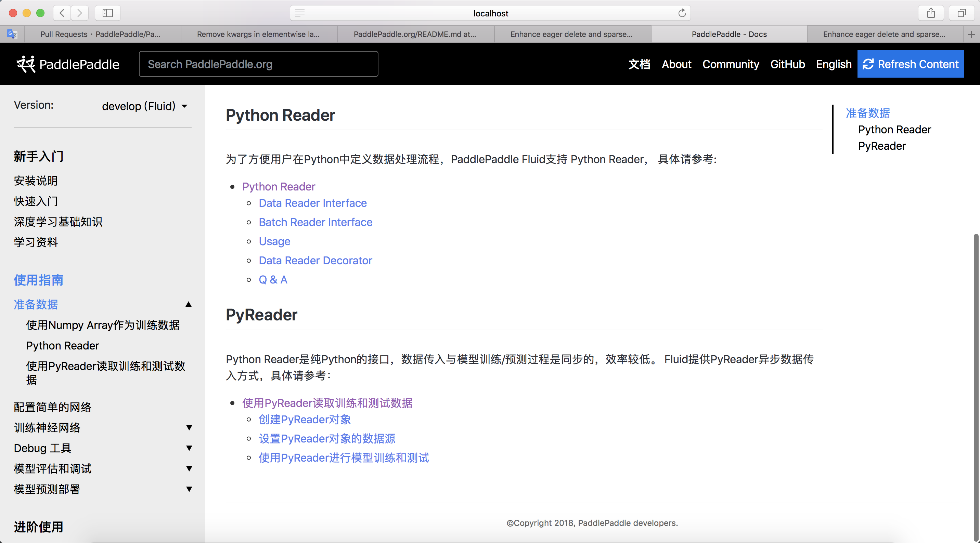Open the Data Reader Decorator link
The width and height of the screenshot is (980, 543).
315,261
